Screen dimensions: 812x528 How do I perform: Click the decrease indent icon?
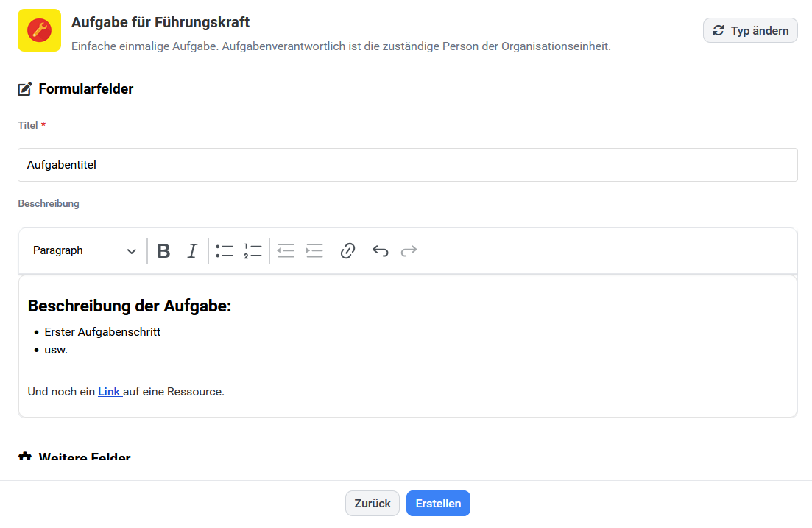tap(286, 250)
